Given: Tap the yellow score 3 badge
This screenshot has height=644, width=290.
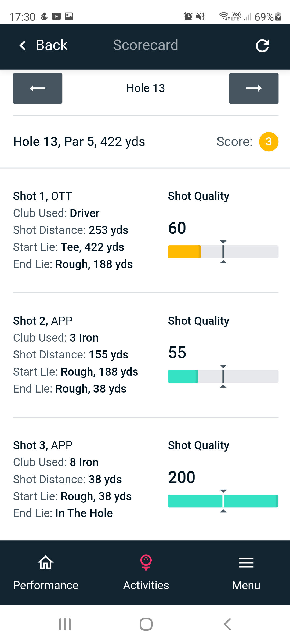Looking at the screenshot, I should [269, 142].
